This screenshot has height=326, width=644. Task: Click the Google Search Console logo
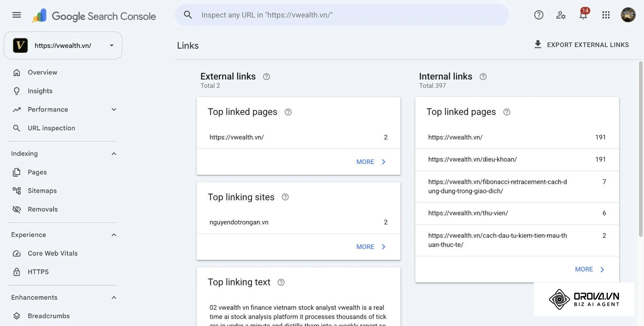(x=94, y=16)
